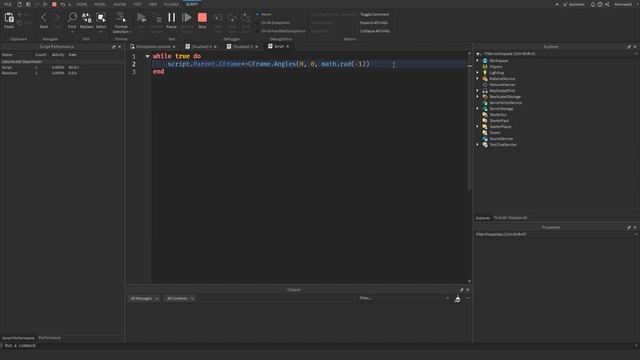
Task: Collapse the while loop fold arrow on line 1
Action: [147, 56]
